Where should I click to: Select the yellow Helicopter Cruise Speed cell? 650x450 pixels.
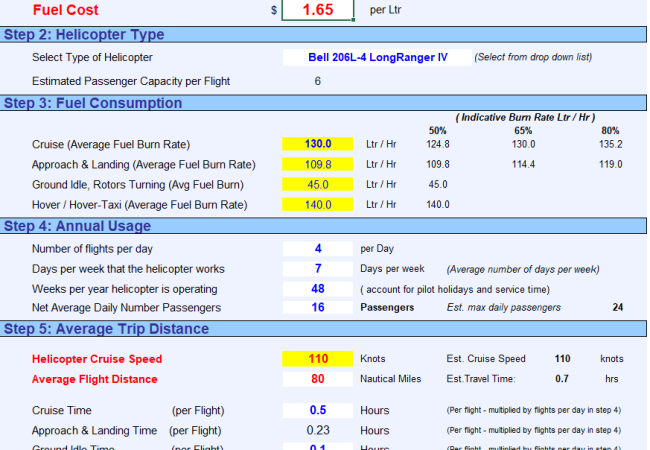pyautogui.click(x=318, y=359)
